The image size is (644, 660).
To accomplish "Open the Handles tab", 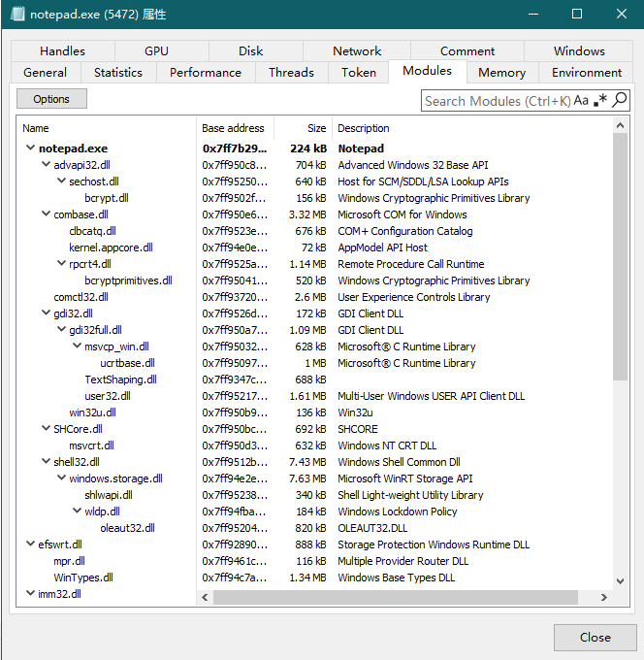I will coord(63,51).
